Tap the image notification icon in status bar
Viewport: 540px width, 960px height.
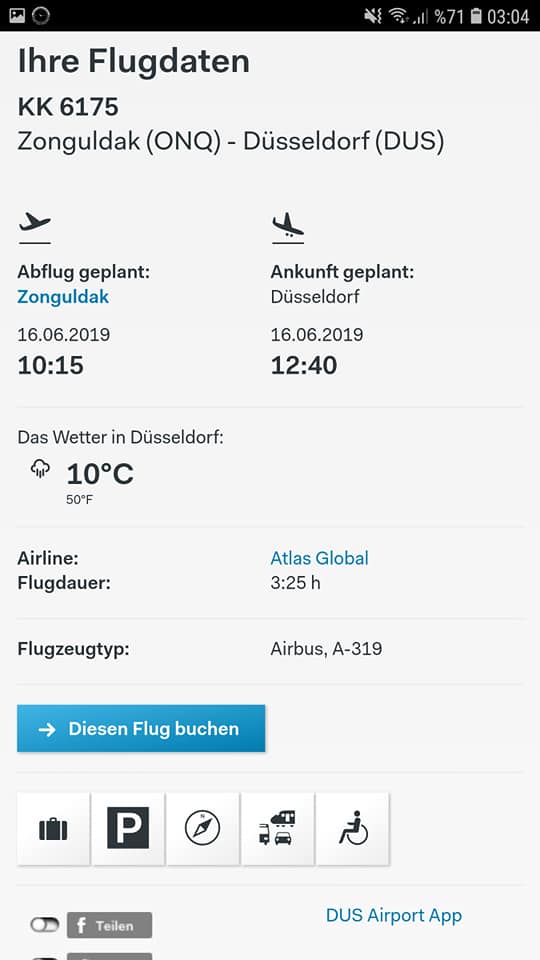click(17, 15)
